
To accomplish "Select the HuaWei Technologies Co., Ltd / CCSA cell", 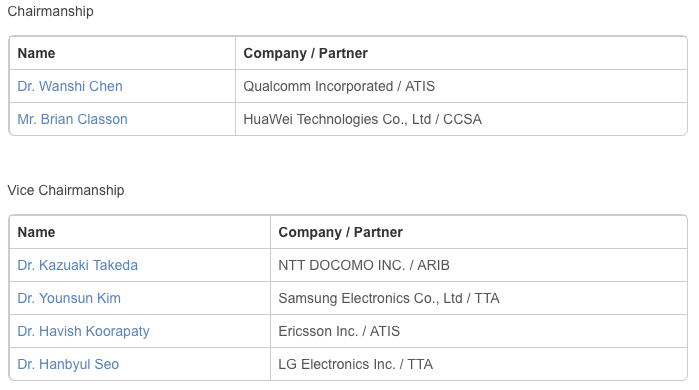I will tap(461, 119).
